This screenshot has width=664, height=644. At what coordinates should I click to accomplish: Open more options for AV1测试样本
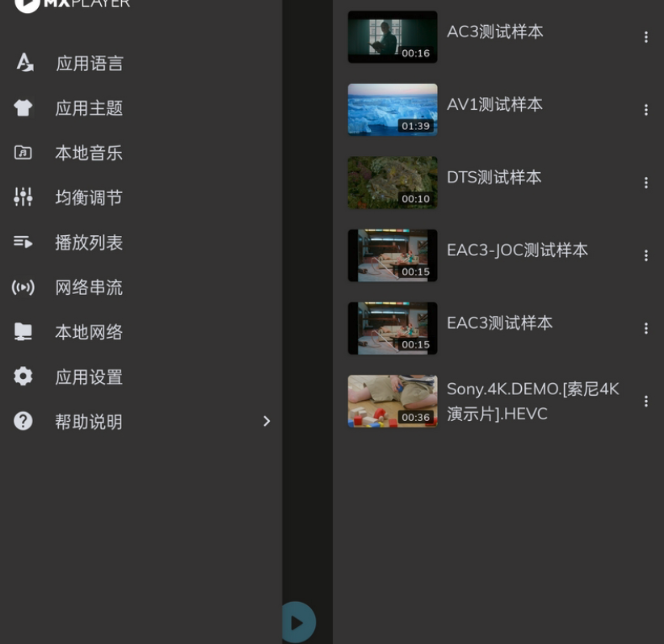645,110
